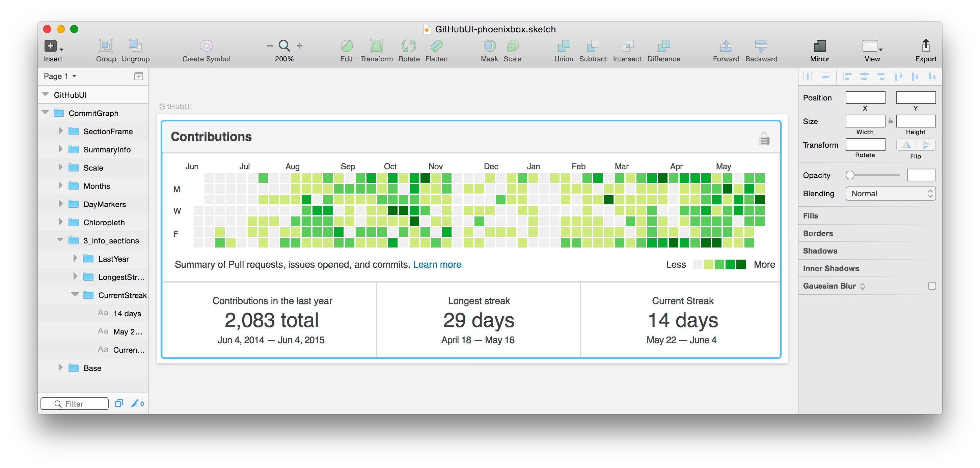Click the Flatten tool icon
Screen dimensions: 980x468
point(436,46)
